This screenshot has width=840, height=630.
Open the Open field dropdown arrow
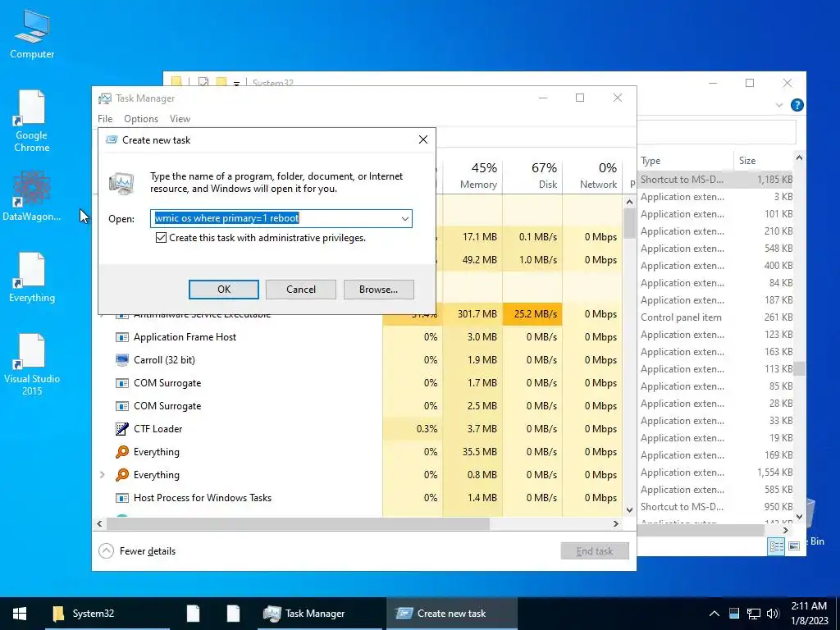click(405, 218)
